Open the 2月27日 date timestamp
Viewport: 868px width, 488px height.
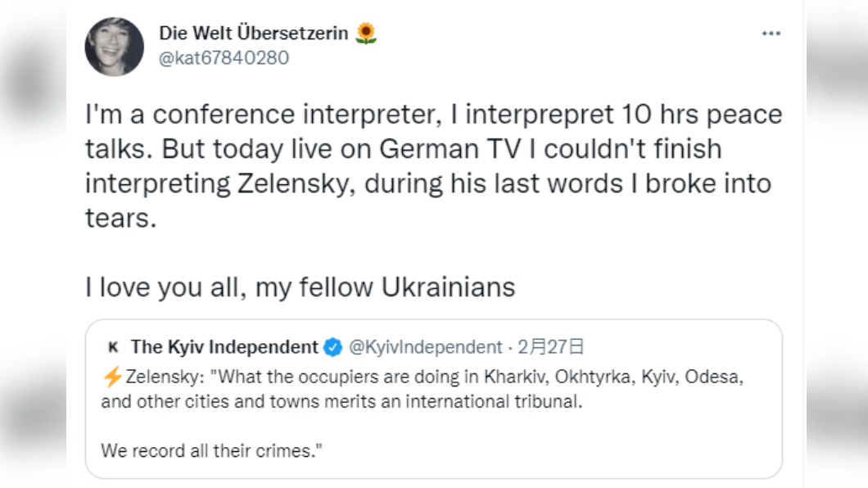pos(551,347)
